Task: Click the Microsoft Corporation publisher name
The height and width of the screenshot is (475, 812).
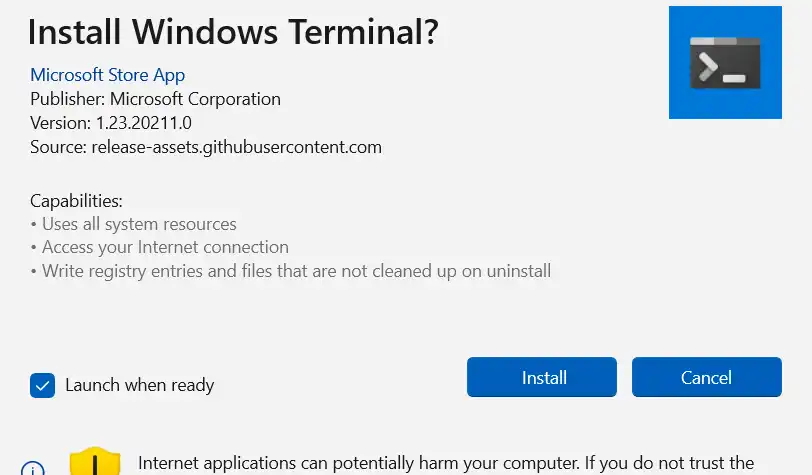Action: point(195,99)
